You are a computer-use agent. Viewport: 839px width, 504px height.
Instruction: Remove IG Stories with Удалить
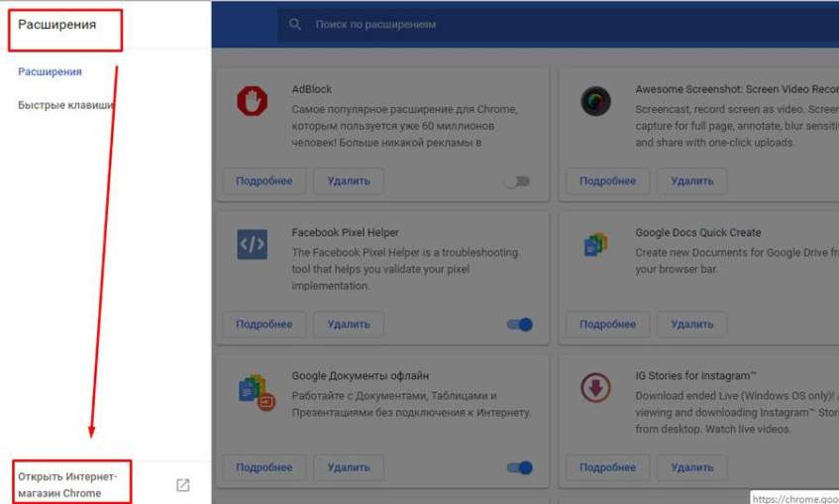coord(691,467)
